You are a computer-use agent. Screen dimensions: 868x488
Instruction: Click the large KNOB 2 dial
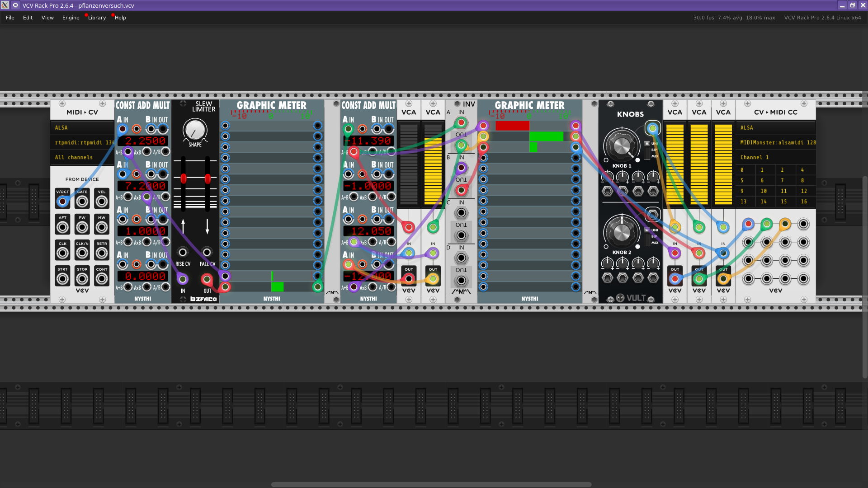click(x=622, y=232)
